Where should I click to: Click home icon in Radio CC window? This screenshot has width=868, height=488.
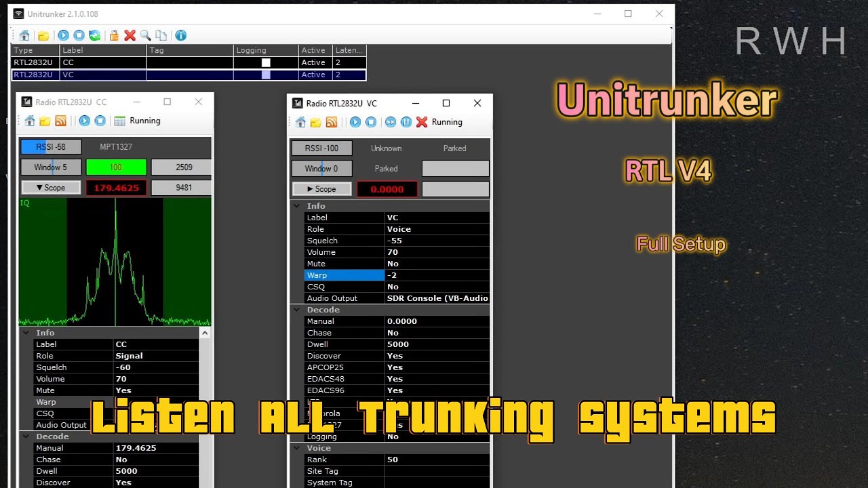pyautogui.click(x=29, y=121)
